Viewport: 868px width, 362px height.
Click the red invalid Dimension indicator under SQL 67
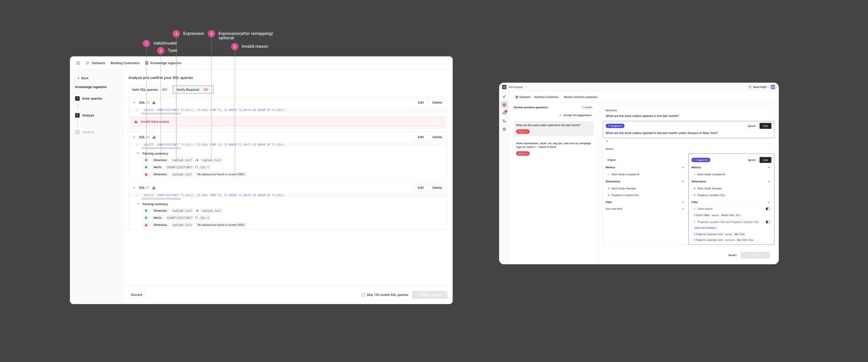pos(146,225)
